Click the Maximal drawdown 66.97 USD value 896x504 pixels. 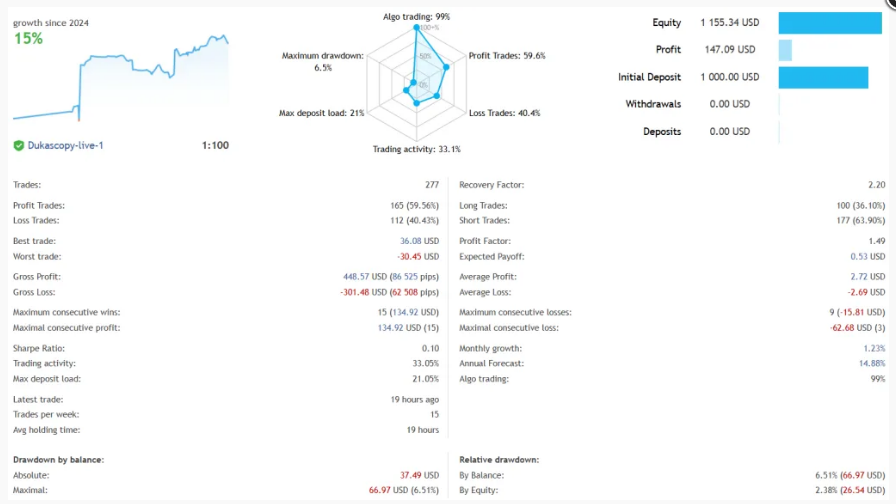point(388,490)
